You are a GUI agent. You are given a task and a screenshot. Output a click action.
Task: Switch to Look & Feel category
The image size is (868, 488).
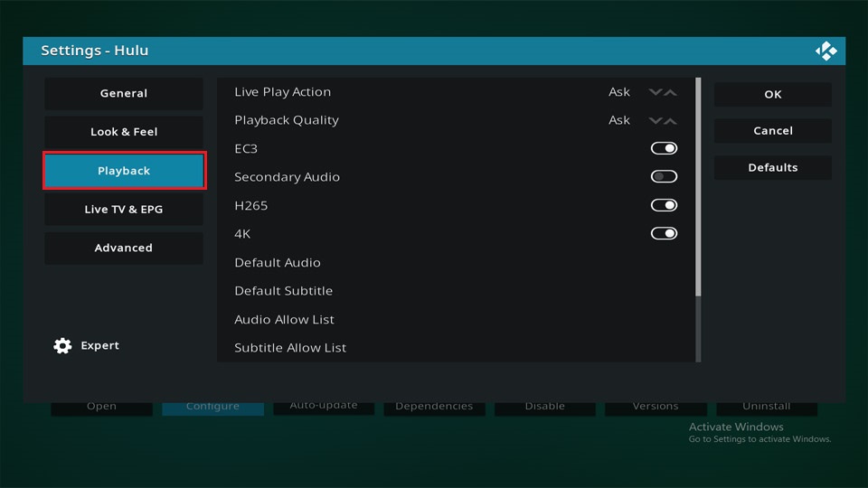click(x=124, y=132)
